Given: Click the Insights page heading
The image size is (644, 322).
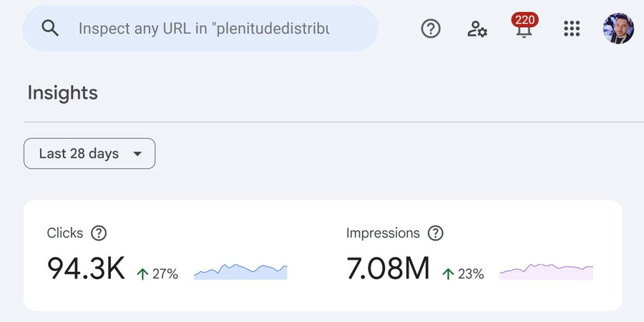Looking at the screenshot, I should click(63, 93).
